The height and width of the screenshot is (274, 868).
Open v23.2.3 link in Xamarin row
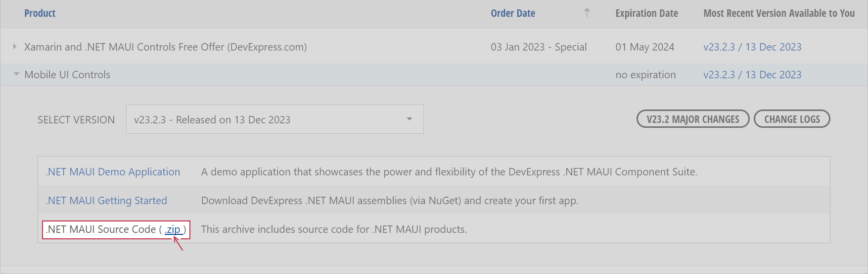752,47
